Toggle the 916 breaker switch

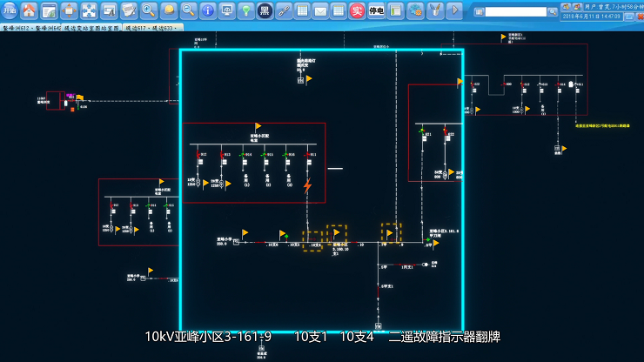pyautogui.click(x=285, y=155)
